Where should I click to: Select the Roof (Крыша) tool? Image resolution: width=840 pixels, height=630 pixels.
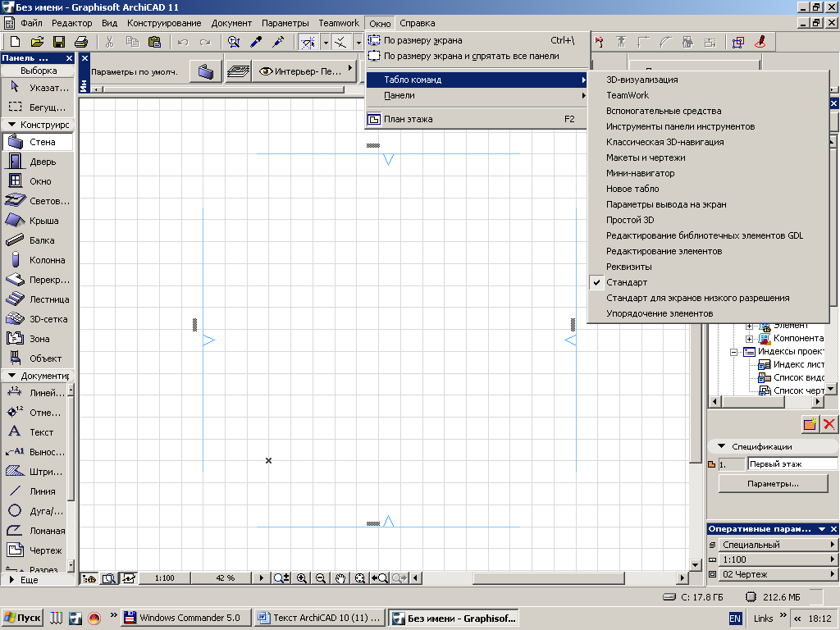pos(38,221)
